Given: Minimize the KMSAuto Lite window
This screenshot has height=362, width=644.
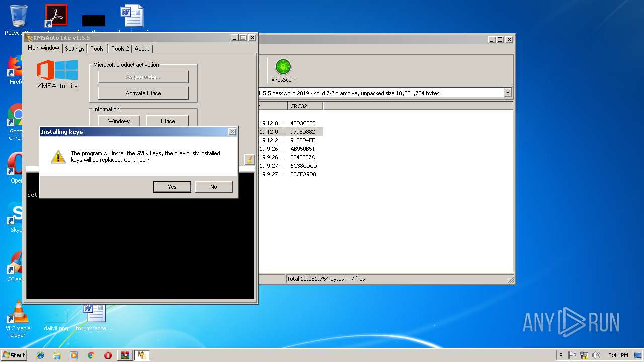Looking at the screenshot, I should tap(234, 38).
